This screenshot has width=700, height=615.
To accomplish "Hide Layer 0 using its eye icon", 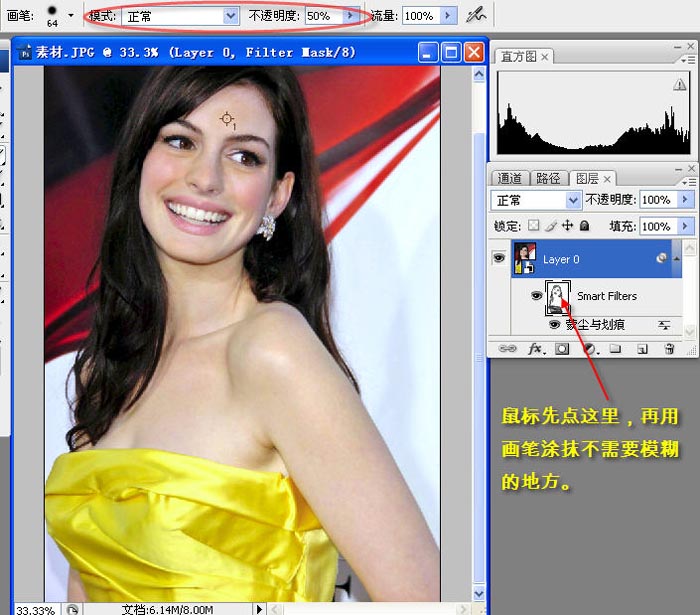I will 498,258.
